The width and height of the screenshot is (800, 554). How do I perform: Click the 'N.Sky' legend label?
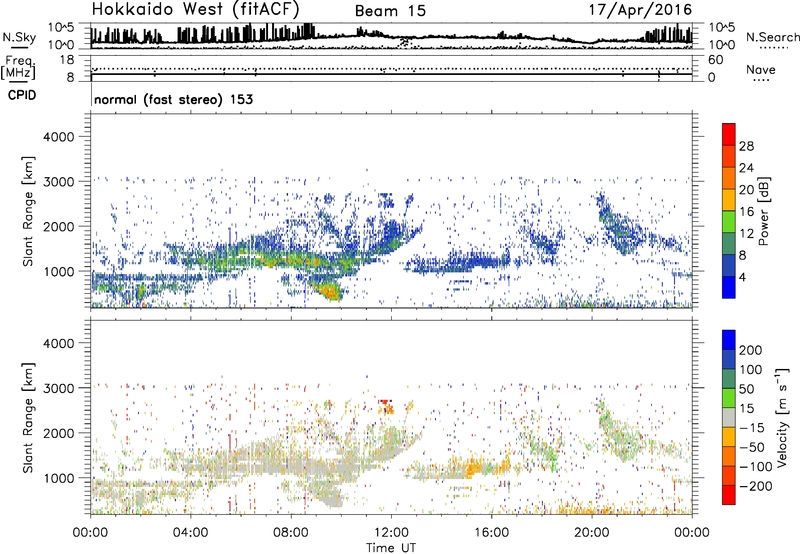[x=19, y=37]
